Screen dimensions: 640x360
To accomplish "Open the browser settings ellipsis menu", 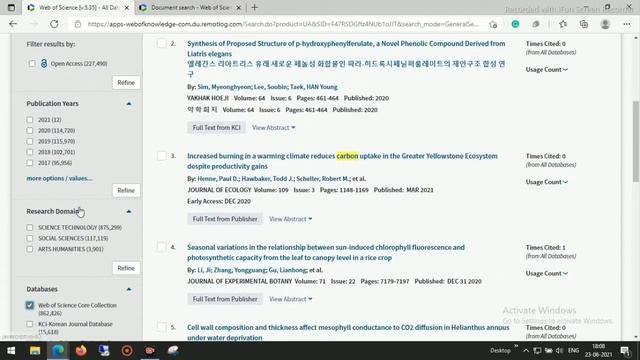I will 627,24.
